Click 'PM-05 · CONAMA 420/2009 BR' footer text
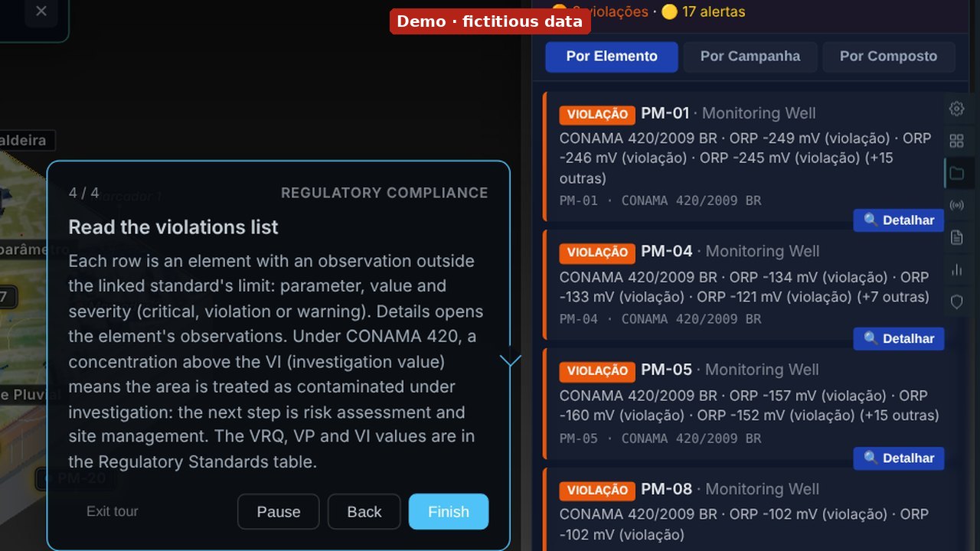The image size is (980, 551). click(x=660, y=439)
